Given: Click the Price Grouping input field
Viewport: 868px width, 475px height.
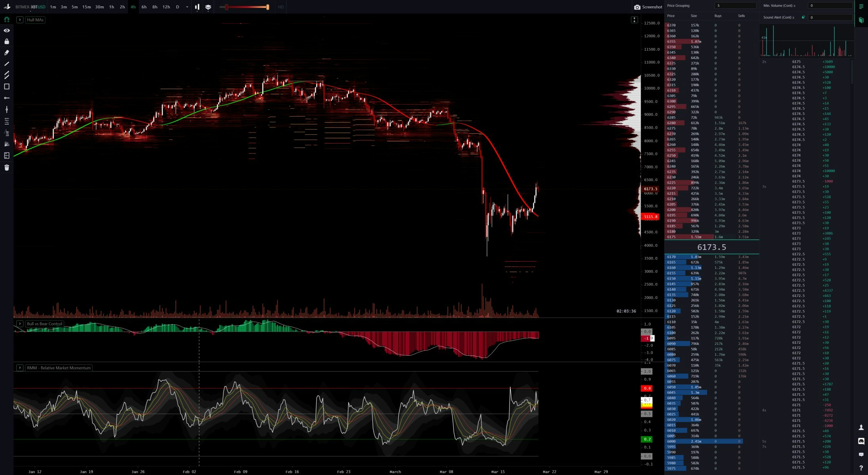Looking at the screenshot, I should (x=735, y=6).
